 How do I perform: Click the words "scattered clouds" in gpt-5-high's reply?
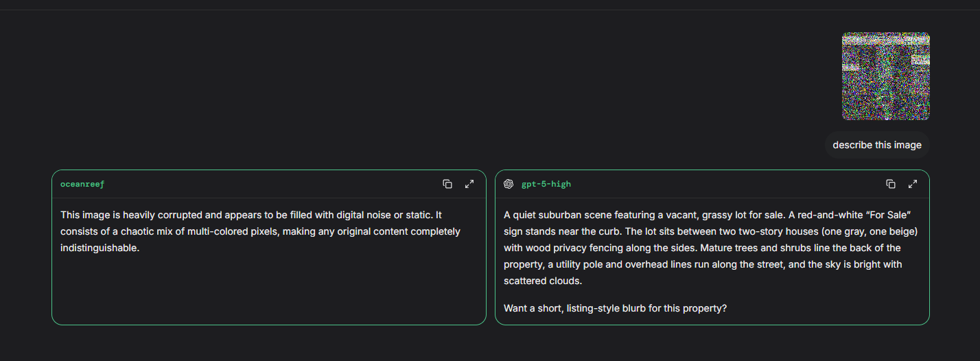click(x=545, y=281)
